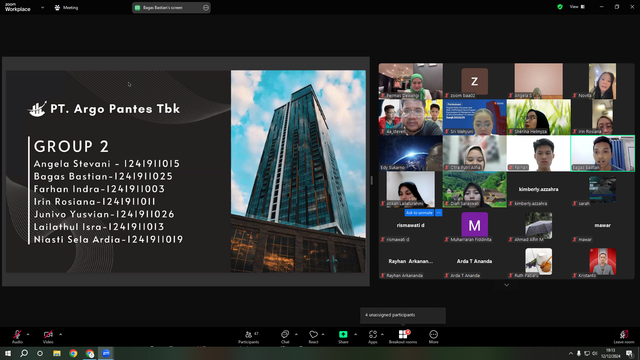The width and height of the screenshot is (640, 360).
Task: Click the GROUP 2 heading on slide
Action: [x=71, y=147]
